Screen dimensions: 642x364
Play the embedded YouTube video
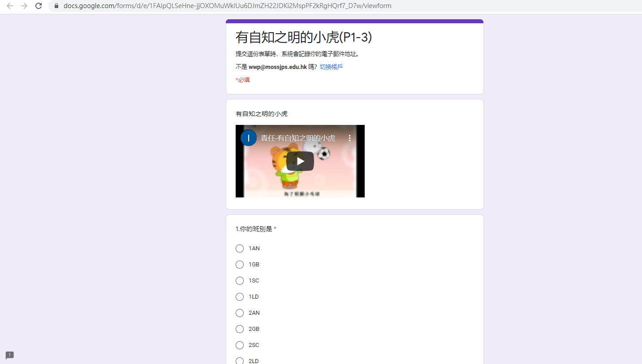click(300, 161)
